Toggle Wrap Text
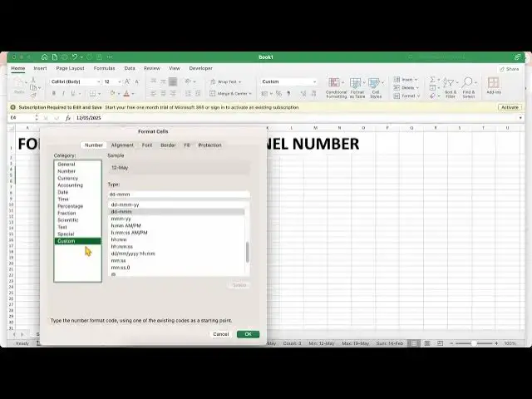The height and width of the screenshot is (399, 532). coord(224,81)
